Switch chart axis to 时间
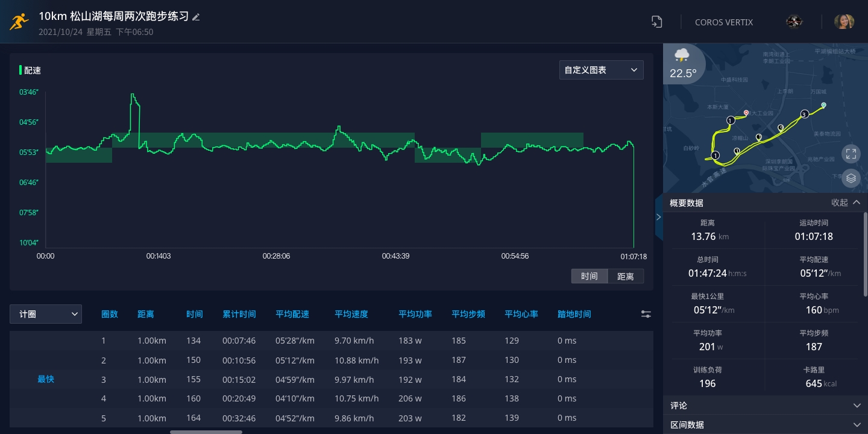Screen dimensions: 868x434 [x=589, y=276]
